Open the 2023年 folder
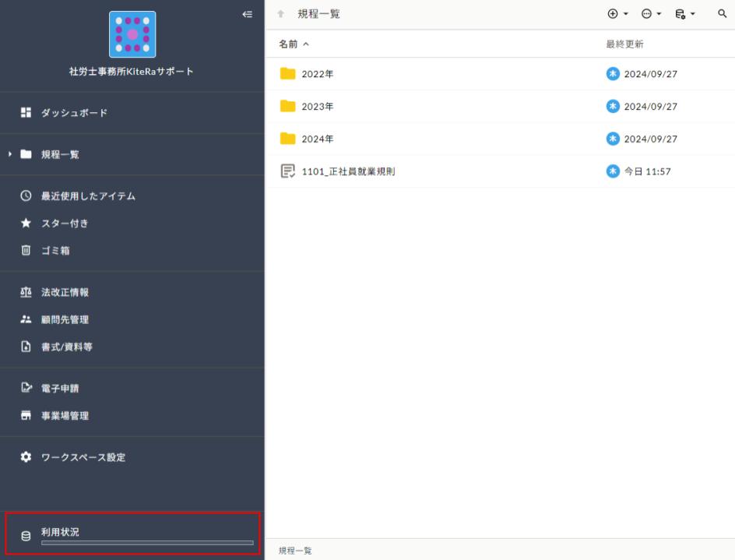Viewport: 735px width, 560px height. pos(318,107)
